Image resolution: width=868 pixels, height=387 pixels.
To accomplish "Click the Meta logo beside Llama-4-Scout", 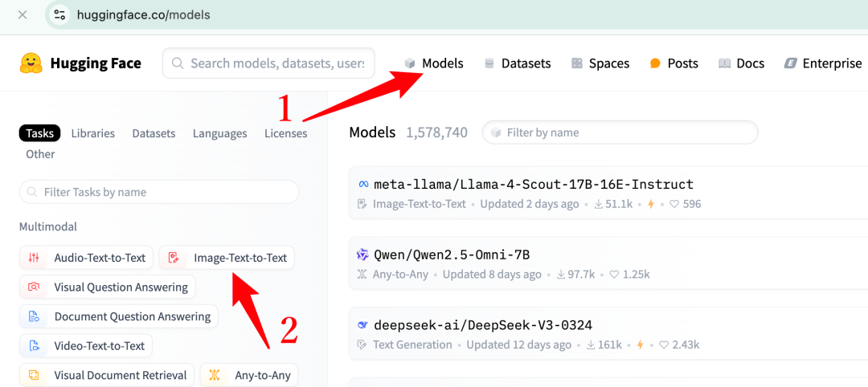I will 363,184.
